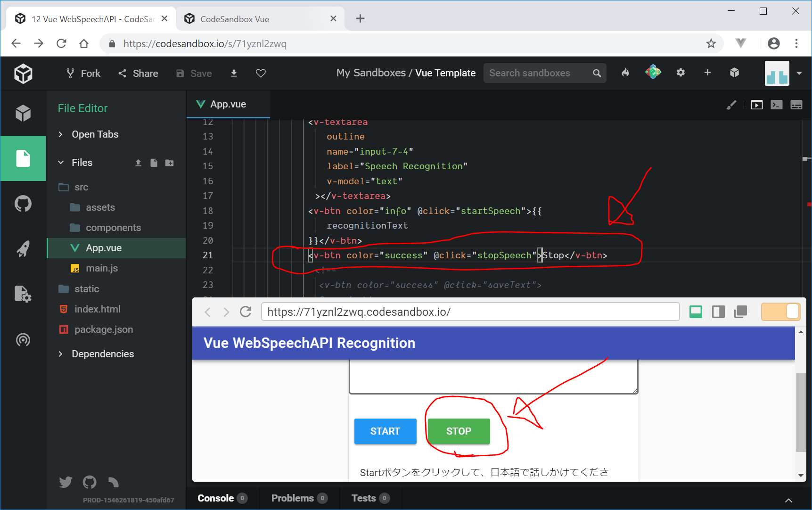Open the components folder
This screenshot has height=510, width=812.
[116, 228]
